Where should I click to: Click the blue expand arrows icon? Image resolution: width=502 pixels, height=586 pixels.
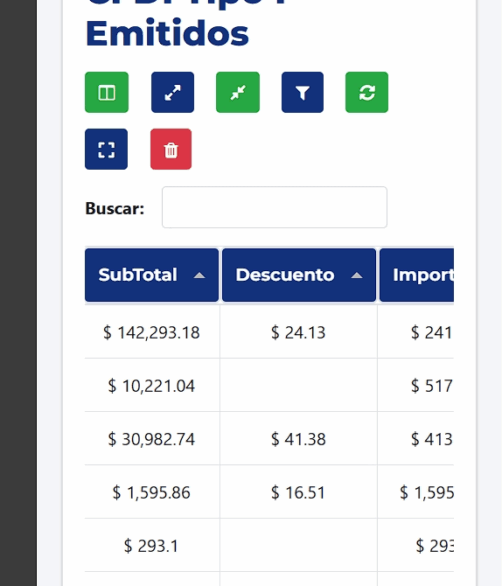(173, 92)
